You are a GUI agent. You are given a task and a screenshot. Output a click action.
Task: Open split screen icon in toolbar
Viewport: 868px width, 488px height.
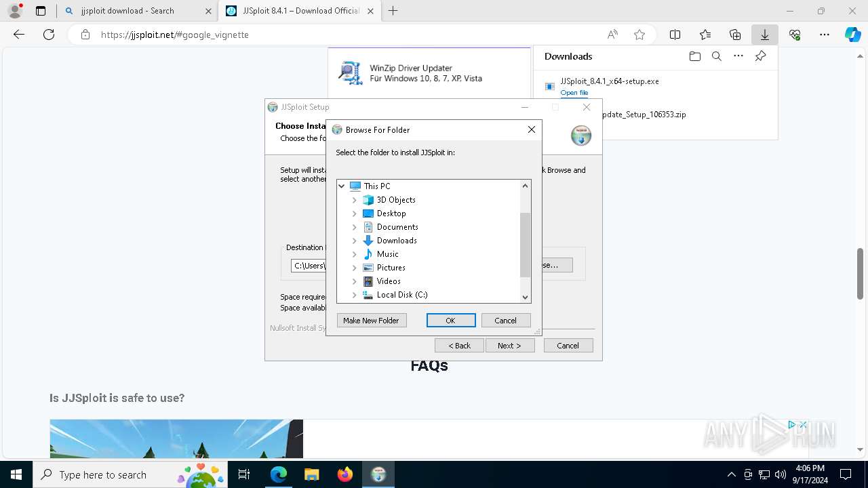(675, 35)
